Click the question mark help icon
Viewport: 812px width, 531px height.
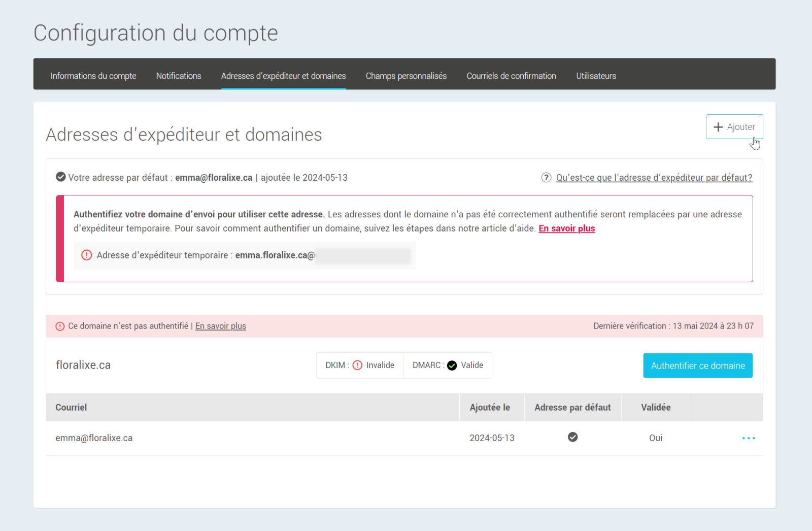[x=546, y=178]
